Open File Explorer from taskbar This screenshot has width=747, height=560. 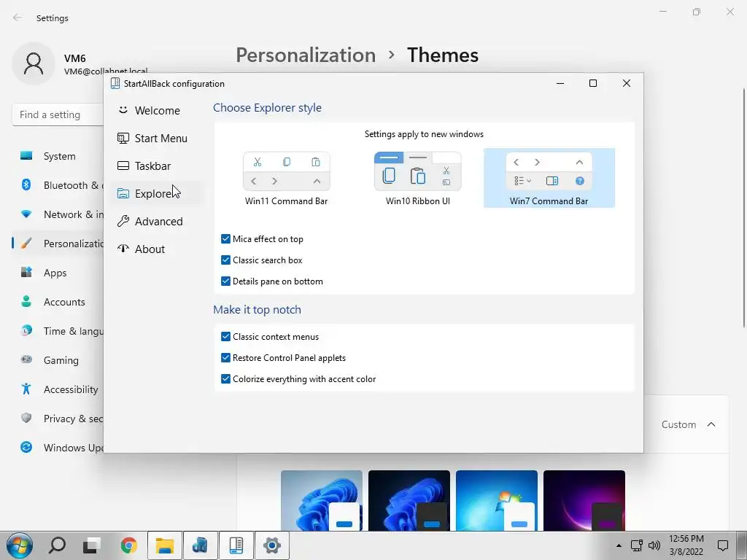tap(165, 545)
